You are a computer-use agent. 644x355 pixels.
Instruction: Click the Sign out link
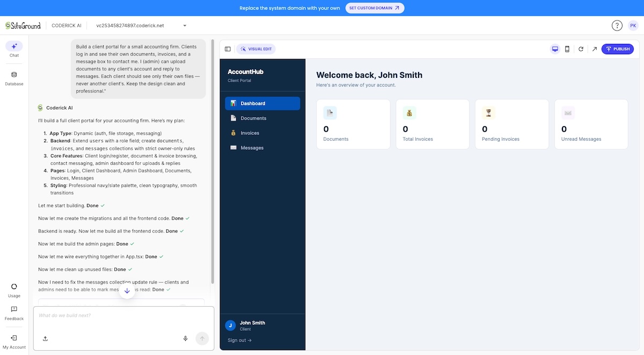[239, 340]
